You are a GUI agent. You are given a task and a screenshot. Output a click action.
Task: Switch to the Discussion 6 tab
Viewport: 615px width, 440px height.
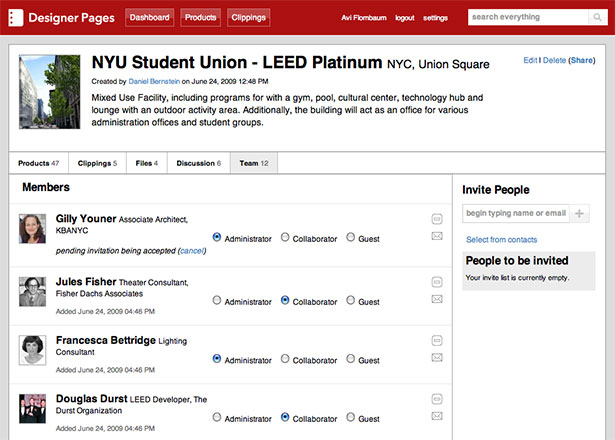click(198, 163)
